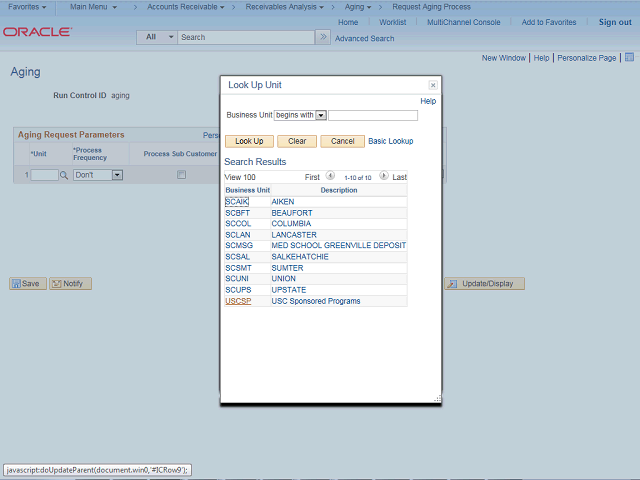Open MultiChannel Console link
This screenshot has height=480, width=640.
464,22
